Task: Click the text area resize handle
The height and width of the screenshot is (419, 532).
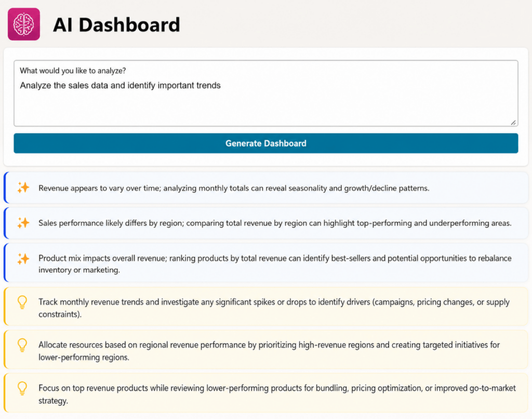Action: [513, 123]
